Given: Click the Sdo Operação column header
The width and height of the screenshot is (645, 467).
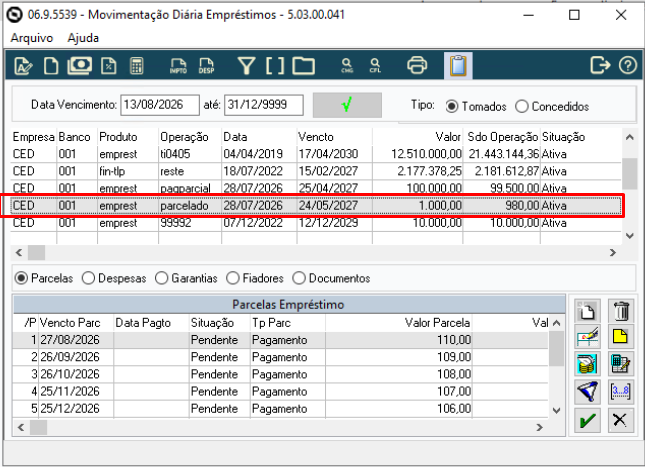Looking at the screenshot, I should [502, 137].
